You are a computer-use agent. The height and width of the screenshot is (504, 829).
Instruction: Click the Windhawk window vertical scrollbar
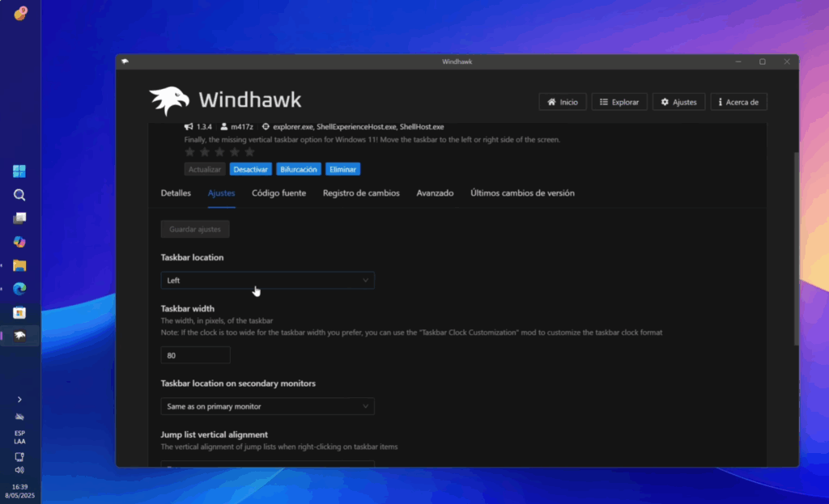click(797, 248)
